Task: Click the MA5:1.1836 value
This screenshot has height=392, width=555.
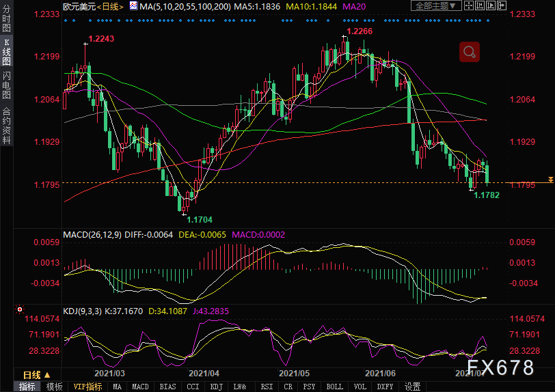Action: pyautogui.click(x=257, y=6)
